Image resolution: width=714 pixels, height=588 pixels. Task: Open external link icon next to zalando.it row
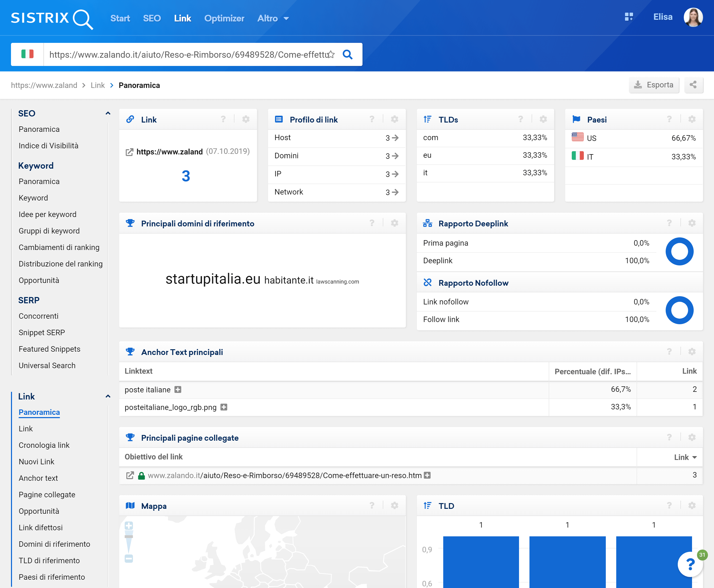coord(130,476)
